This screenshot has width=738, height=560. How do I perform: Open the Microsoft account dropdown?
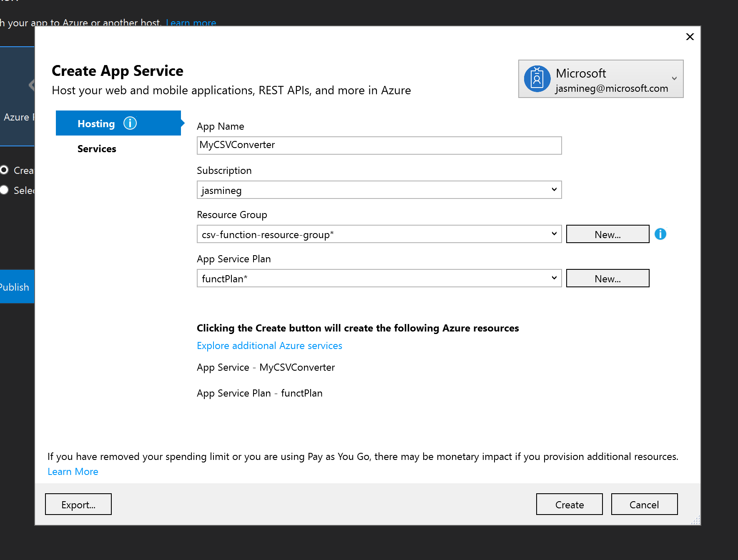(x=600, y=79)
